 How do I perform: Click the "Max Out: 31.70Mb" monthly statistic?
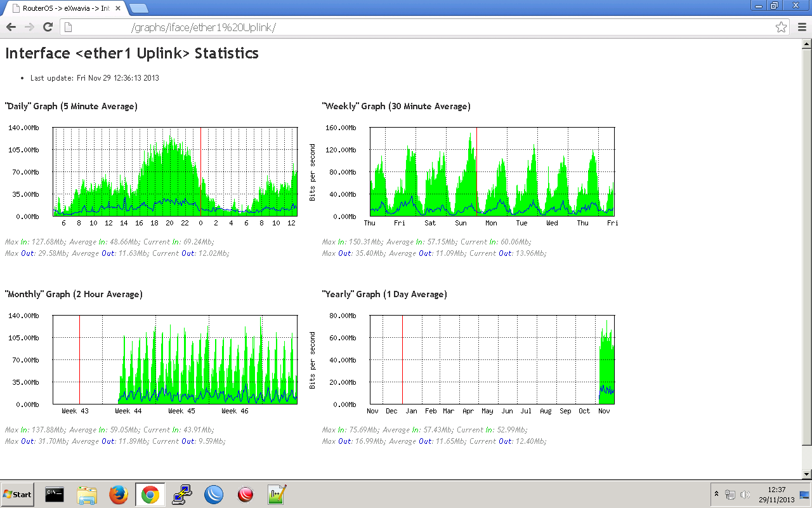click(35, 441)
